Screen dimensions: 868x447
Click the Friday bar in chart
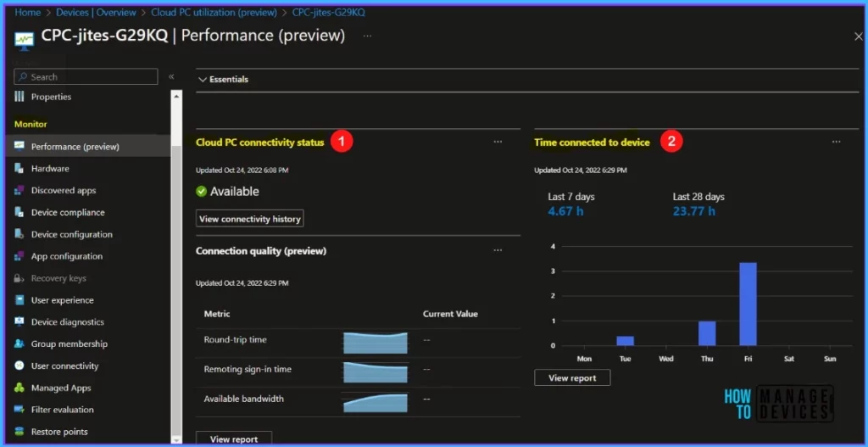(x=748, y=305)
